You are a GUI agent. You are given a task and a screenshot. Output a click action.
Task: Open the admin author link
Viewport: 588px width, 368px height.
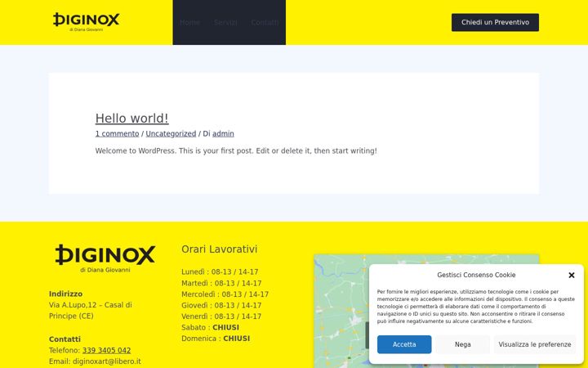(x=223, y=133)
